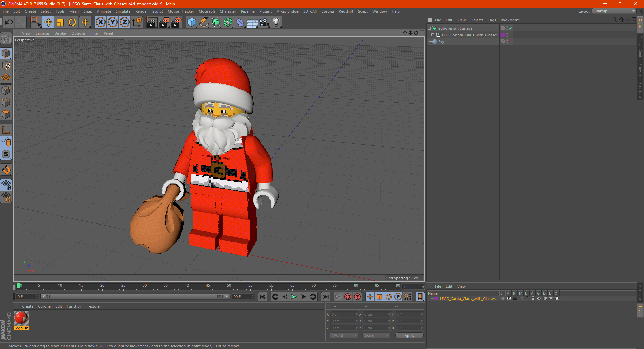Toggle the magnet soft selection icon
Image resolution: width=644 pixels, height=349 pixels.
6,169
